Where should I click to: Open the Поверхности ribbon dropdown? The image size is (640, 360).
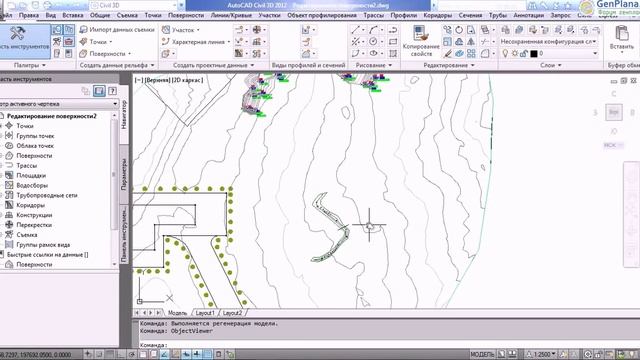tap(105, 53)
